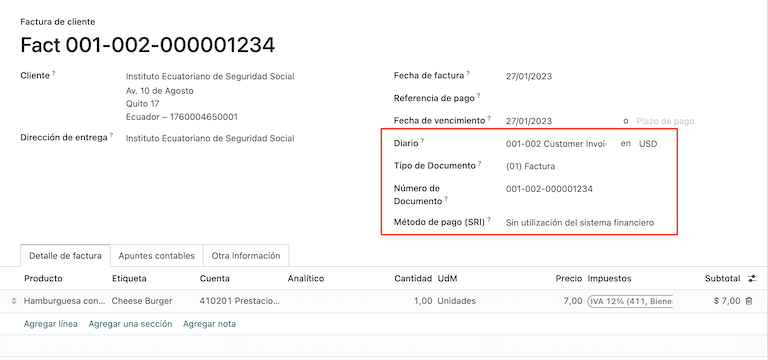768x360 pixels.
Task: Click Agregar nota link
Action: click(209, 324)
